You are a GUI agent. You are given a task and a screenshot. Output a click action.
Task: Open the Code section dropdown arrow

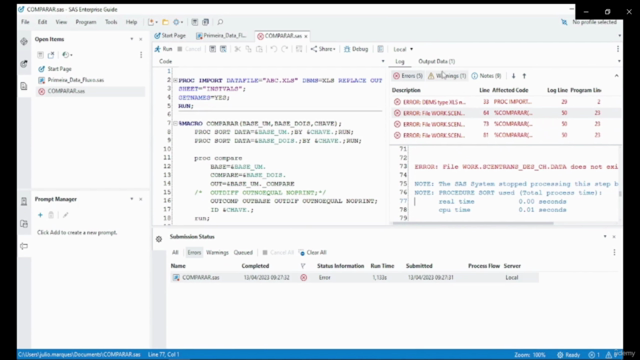pyautogui.click(x=383, y=61)
